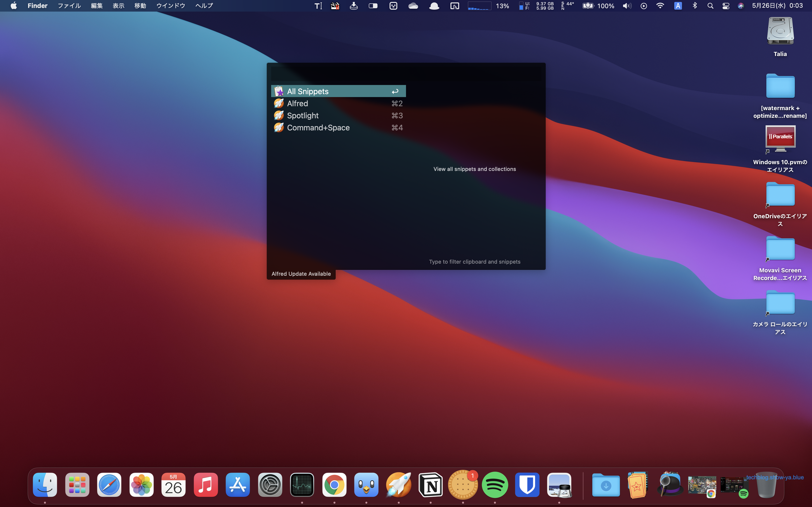Open Spotlight search magnifier in menu bar

710,6
